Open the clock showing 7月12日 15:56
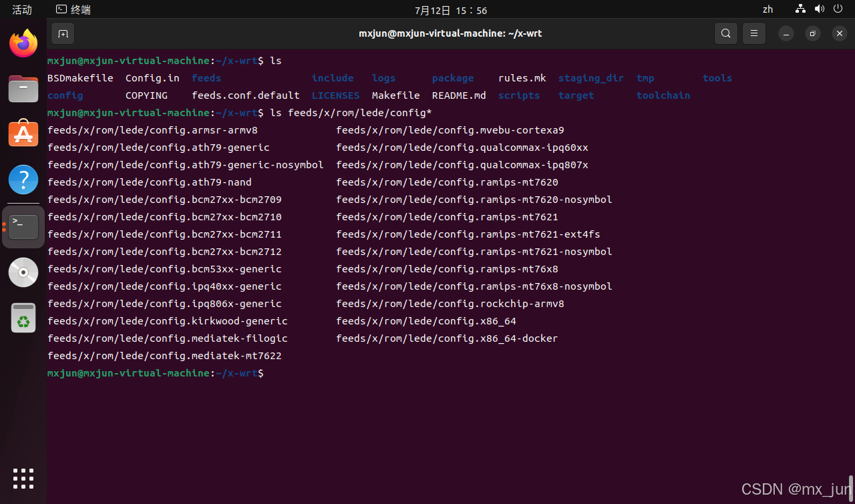 point(451,10)
